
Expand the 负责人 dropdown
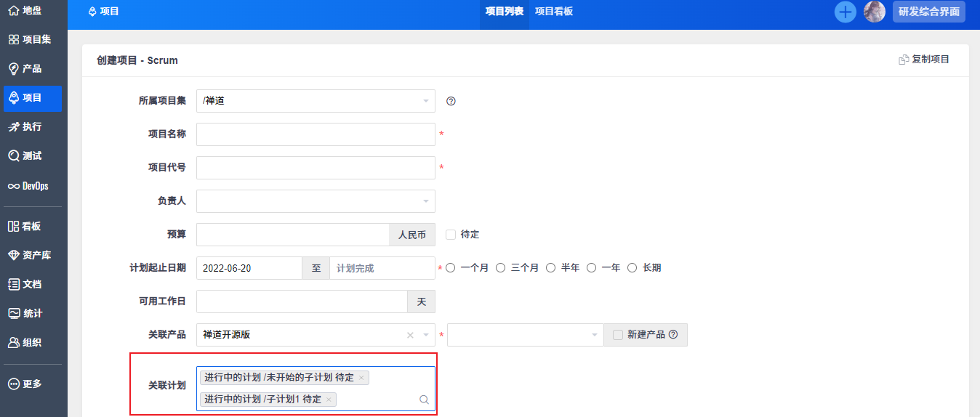click(316, 201)
